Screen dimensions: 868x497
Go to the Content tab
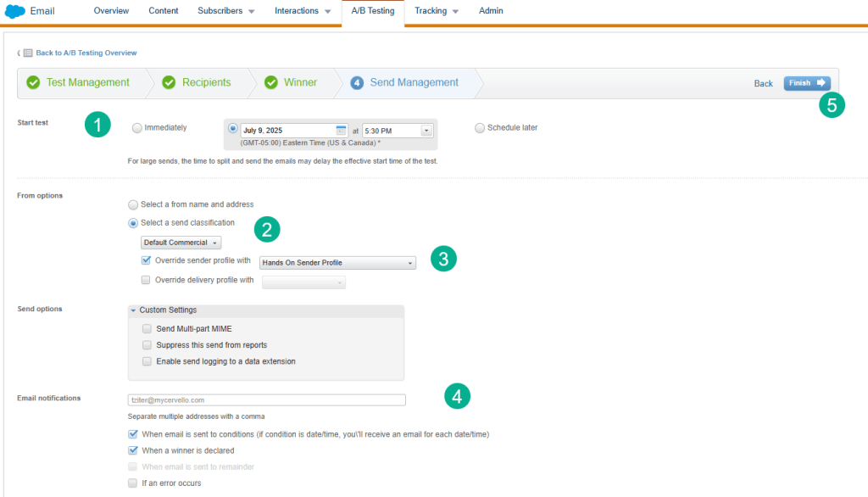[163, 11]
